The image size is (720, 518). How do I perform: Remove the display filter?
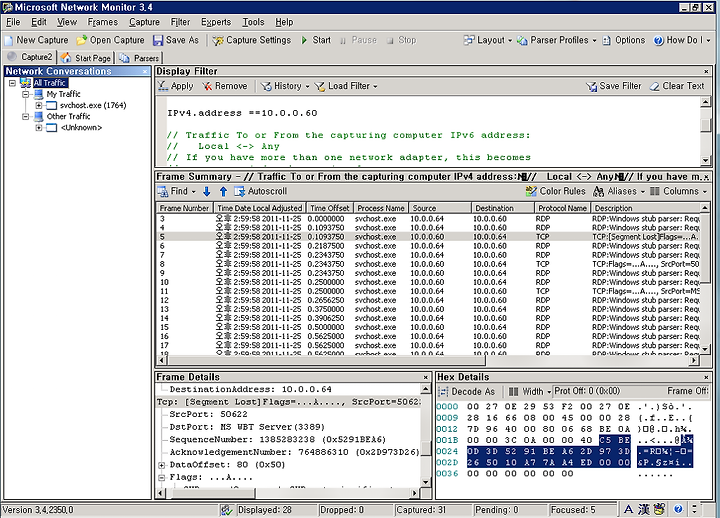coord(225,86)
